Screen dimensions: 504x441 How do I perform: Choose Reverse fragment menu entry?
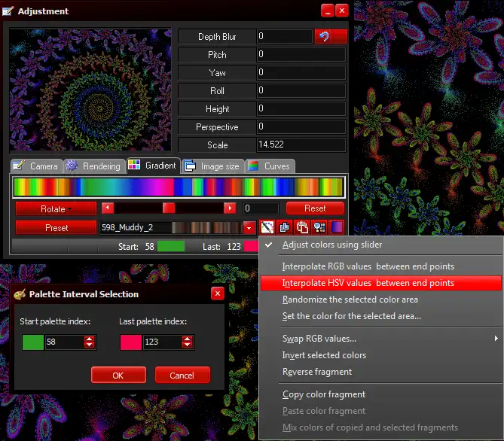(381, 372)
